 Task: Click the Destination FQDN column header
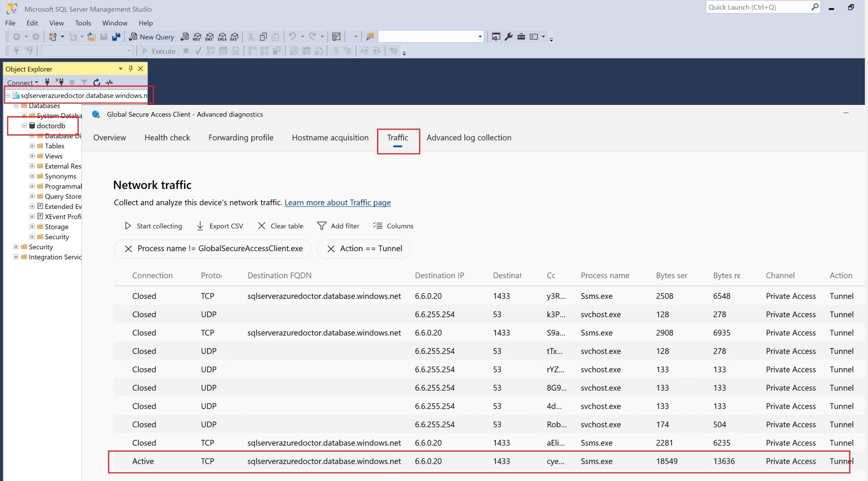point(279,276)
